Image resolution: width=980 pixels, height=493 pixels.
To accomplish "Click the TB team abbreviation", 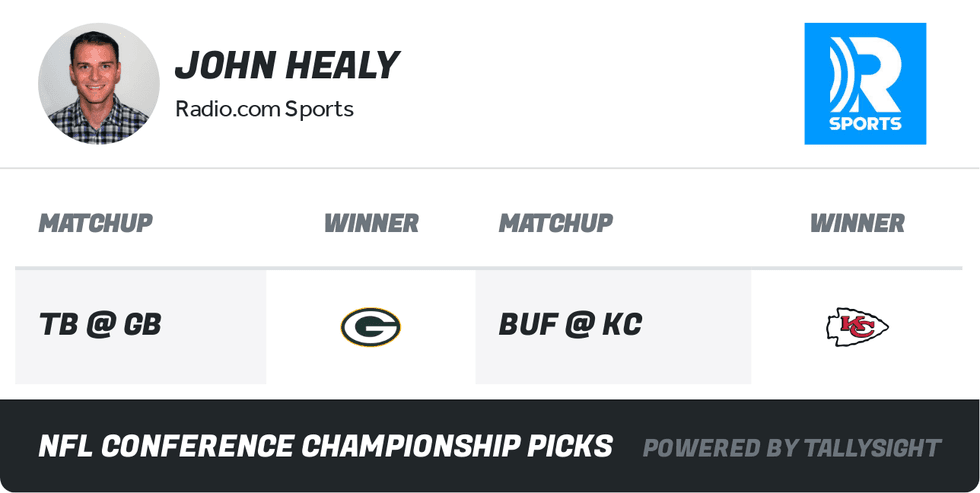I will tap(59, 325).
